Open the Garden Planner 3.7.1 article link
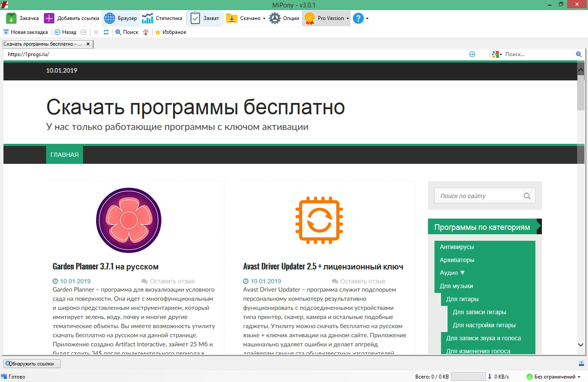 tap(106, 266)
